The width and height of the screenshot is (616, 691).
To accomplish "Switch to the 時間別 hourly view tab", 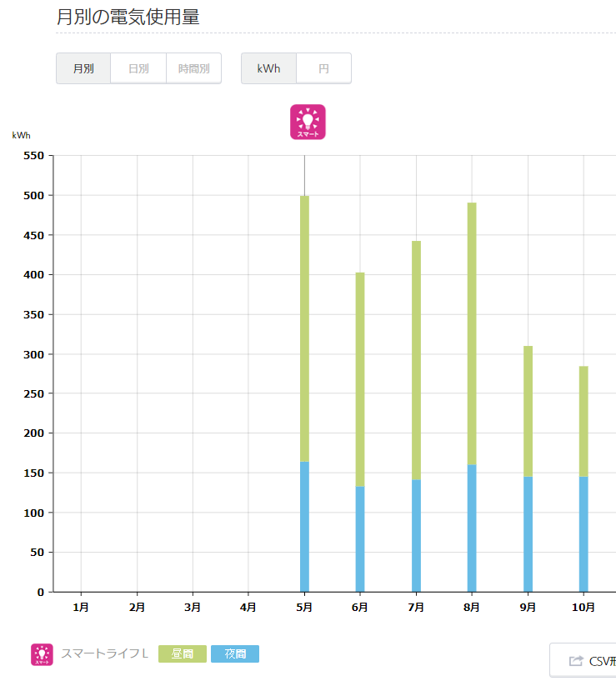I will point(194,68).
